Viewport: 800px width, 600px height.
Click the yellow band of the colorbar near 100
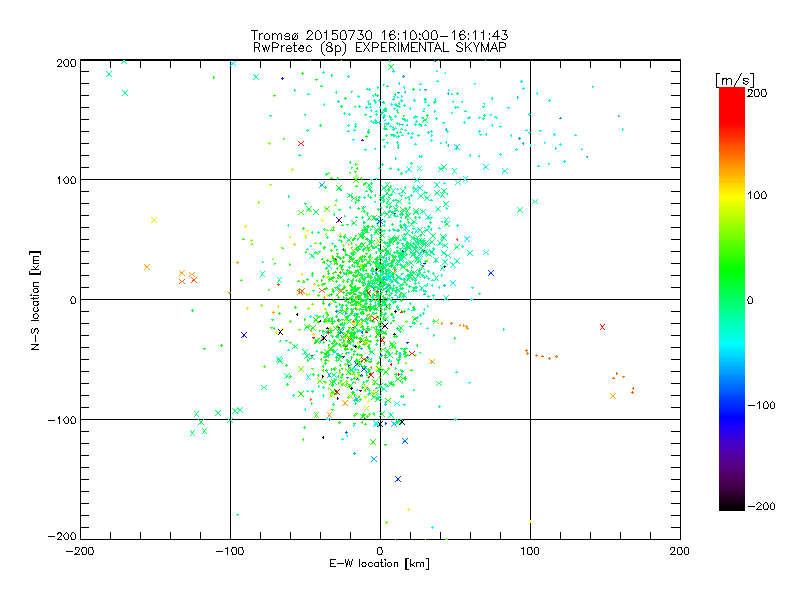[x=732, y=195]
